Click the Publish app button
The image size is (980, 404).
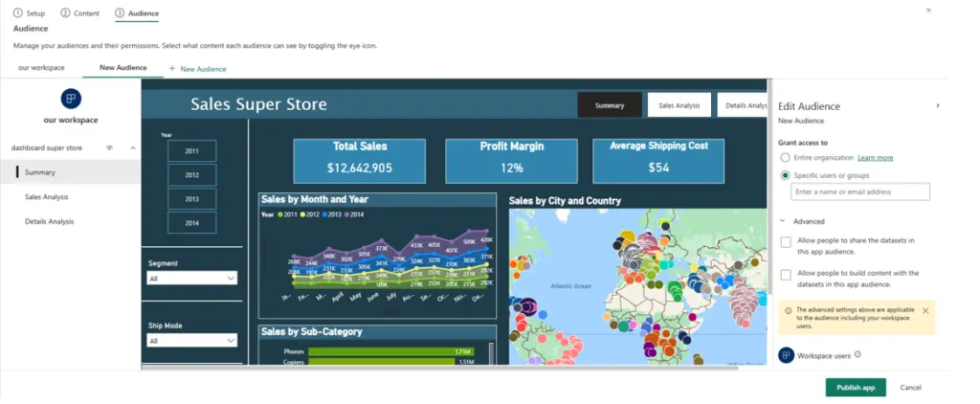[856, 387]
